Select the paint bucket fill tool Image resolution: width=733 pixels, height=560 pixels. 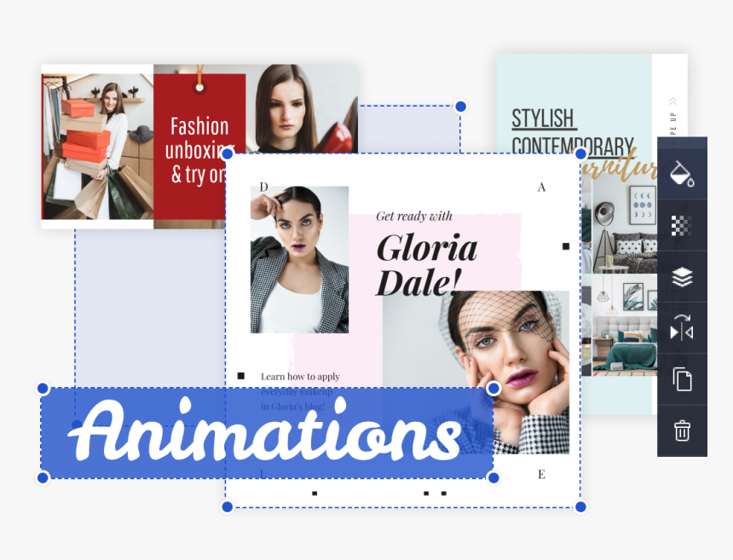tap(682, 175)
